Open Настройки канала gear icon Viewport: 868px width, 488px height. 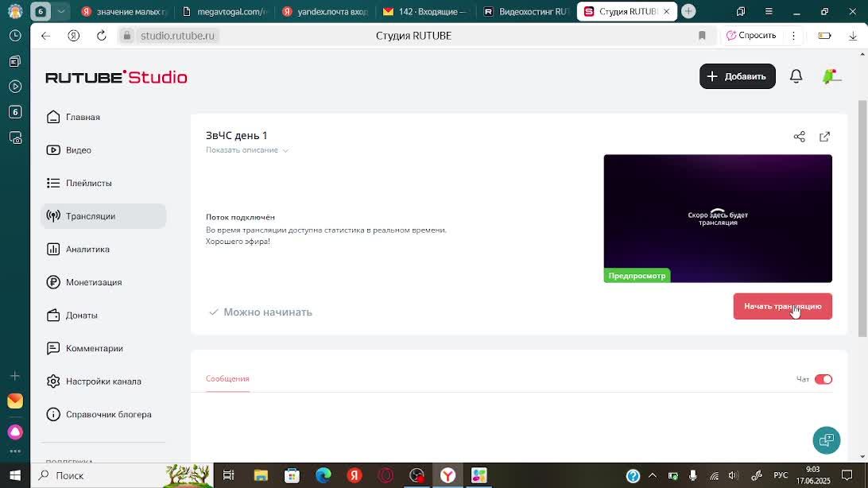53,381
